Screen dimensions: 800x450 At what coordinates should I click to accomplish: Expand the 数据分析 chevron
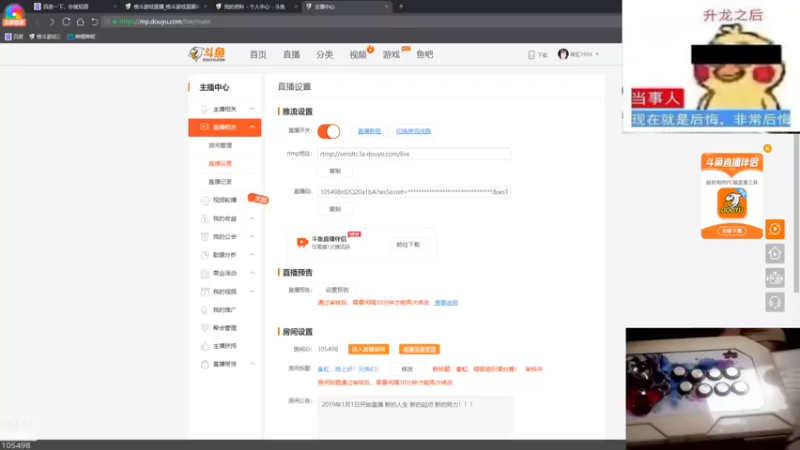pyautogui.click(x=252, y=255)
